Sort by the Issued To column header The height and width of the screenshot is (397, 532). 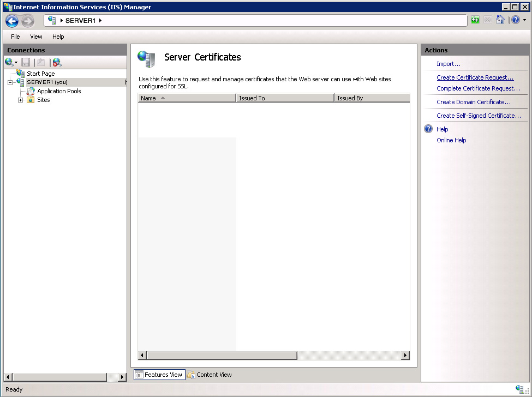coord(285,98)
